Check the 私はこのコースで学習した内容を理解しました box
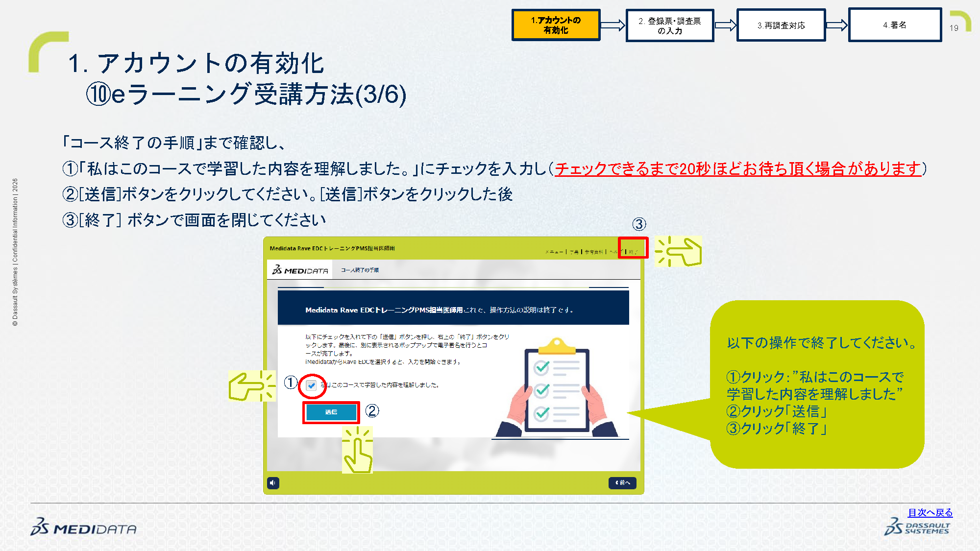This screenshot has height=551, width=980. pos(312,385)
